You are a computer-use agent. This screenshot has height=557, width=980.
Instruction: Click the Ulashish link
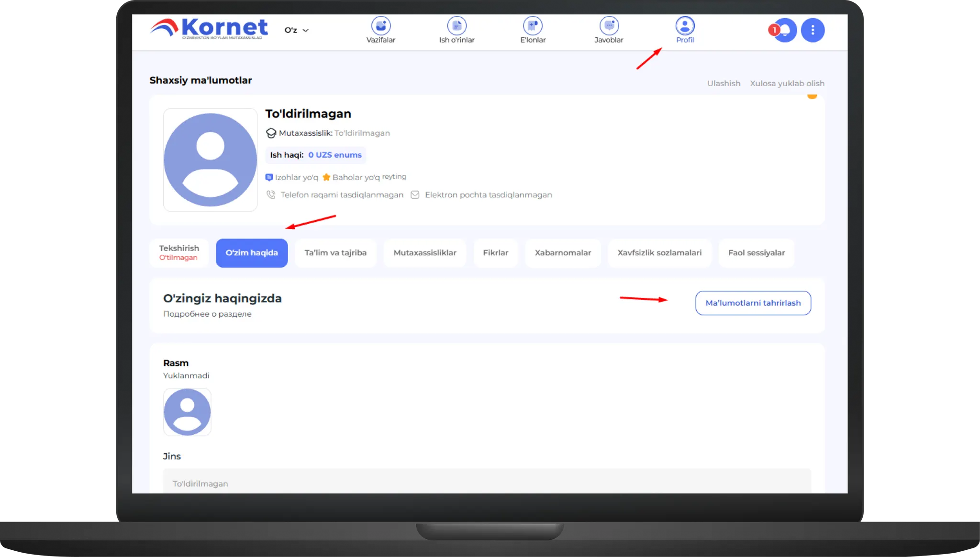[x=724, y=83]
